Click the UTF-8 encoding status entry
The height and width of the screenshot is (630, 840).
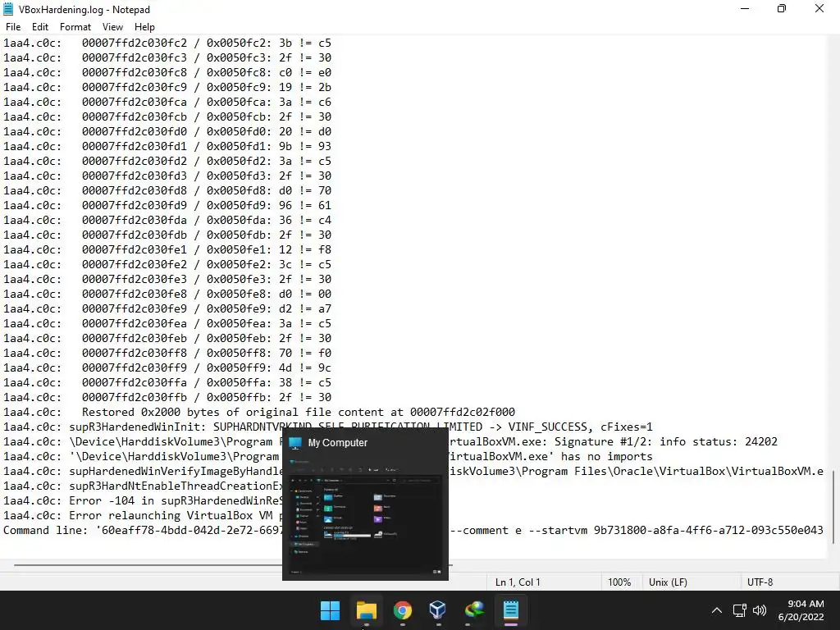[x=760, y=582]
